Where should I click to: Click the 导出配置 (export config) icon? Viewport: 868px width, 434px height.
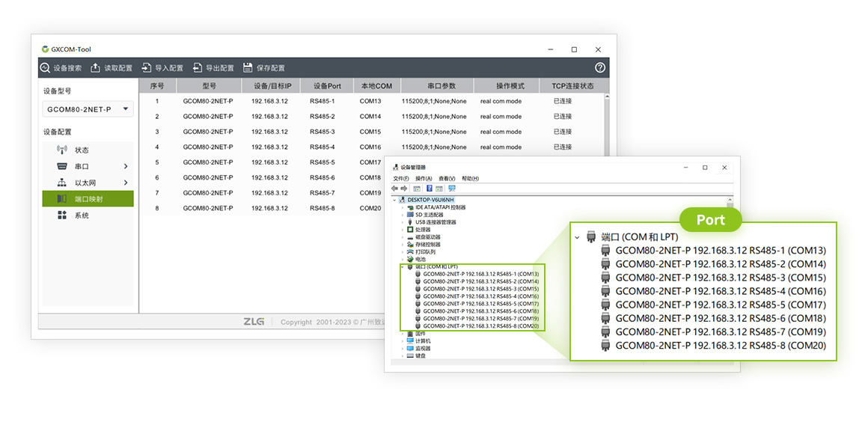coord(198,68)
